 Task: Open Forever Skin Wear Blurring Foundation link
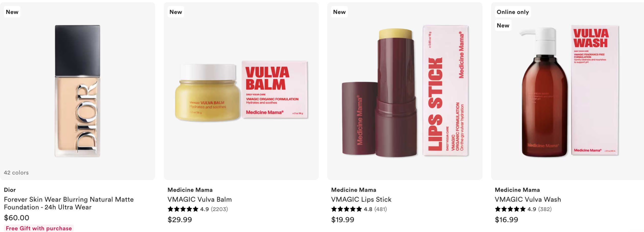(x=69, y=203)
